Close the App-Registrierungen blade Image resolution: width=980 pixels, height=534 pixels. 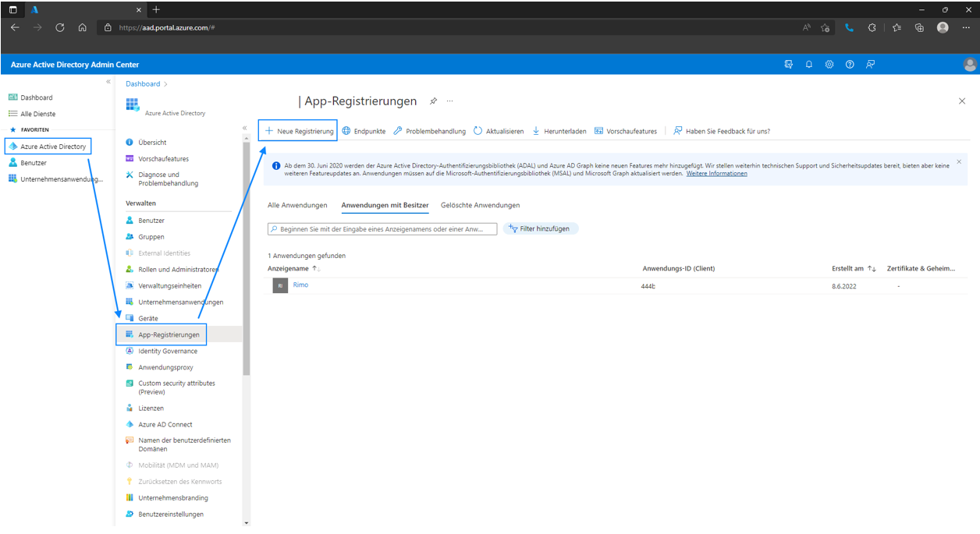961,101
